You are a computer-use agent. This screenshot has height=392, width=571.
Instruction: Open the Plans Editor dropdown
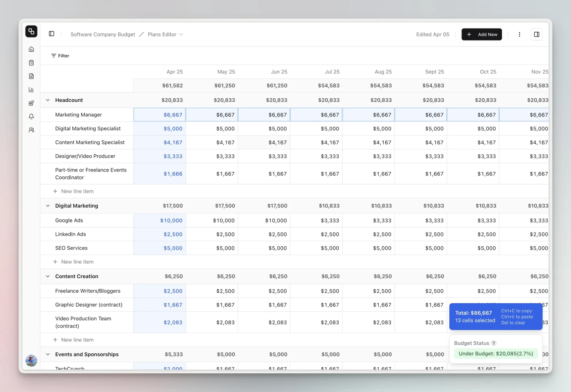tap(165, 35)
